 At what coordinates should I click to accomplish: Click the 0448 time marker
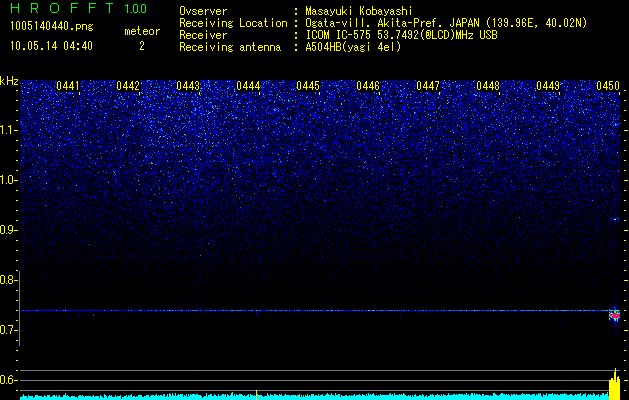pos(488,86)
